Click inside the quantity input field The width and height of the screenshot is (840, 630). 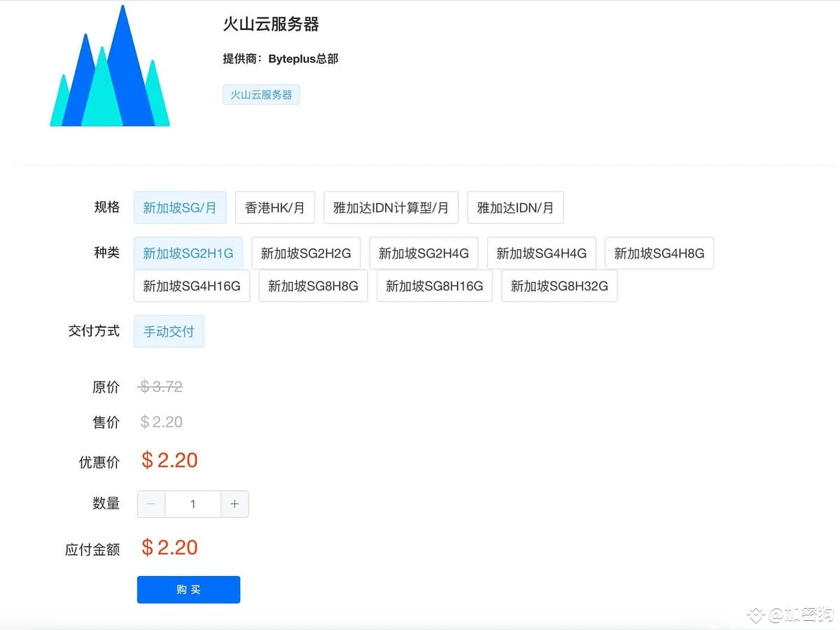click(x=192, y=503)
